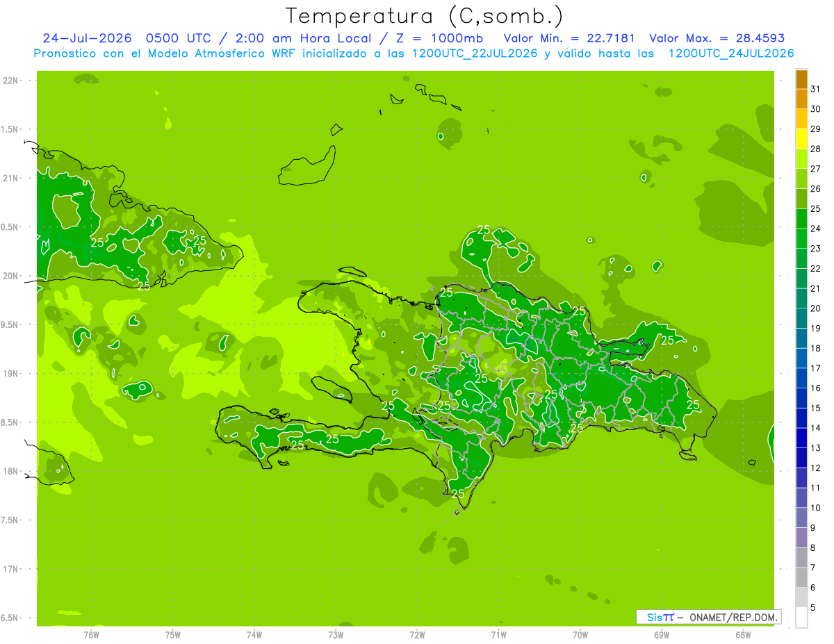Click the "75W" longitude axis label
The width and height of the screenshot is (834, 644).
point(172,635)
